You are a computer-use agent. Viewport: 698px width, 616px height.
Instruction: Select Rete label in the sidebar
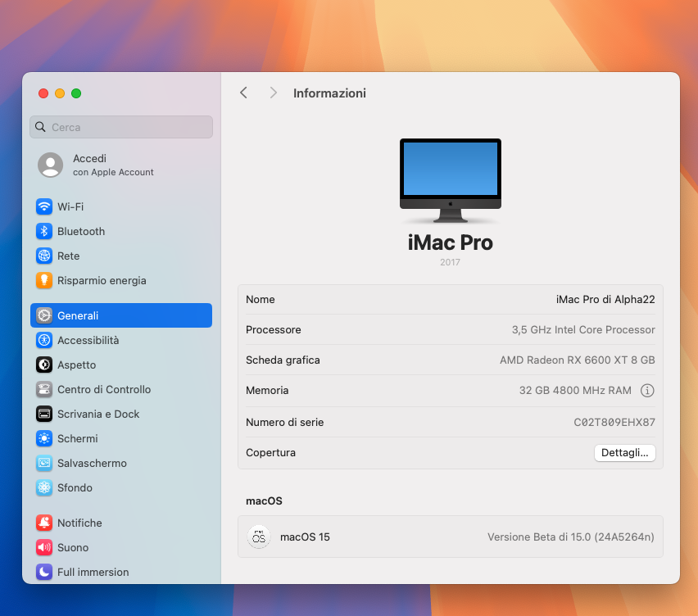(68, 256)
